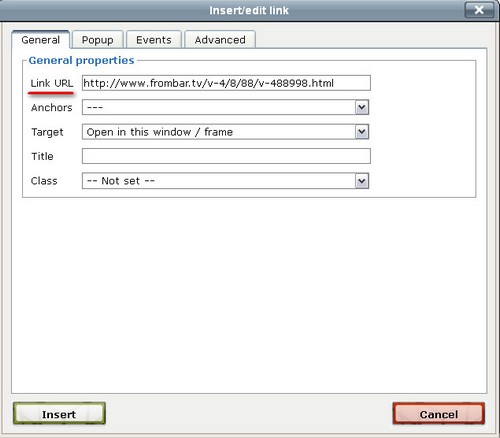Click the Insert/edit link title text
The image size is (500, 438).
[249, 10]
